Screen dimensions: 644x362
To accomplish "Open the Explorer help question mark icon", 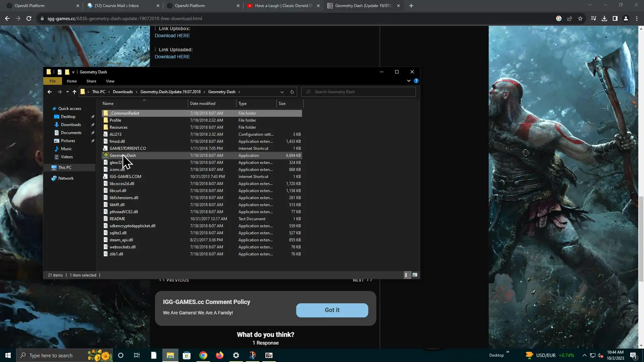I will [x=416, y=81].
